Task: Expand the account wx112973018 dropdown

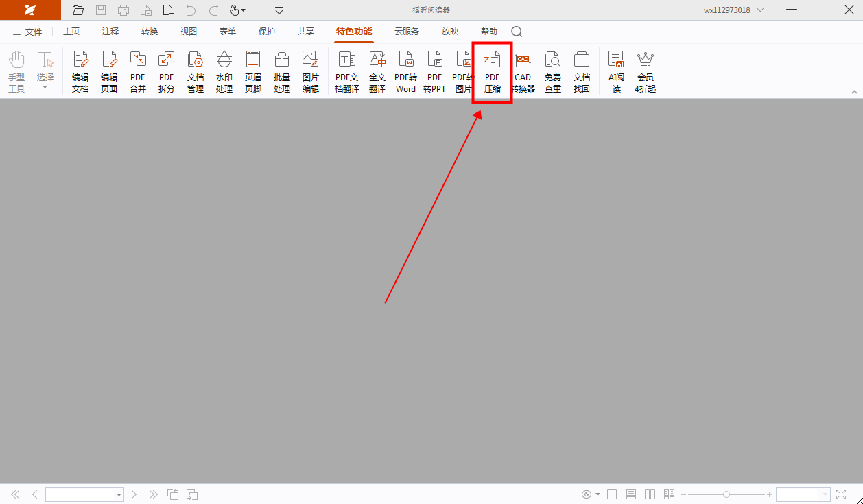Action: coord(760,10)
